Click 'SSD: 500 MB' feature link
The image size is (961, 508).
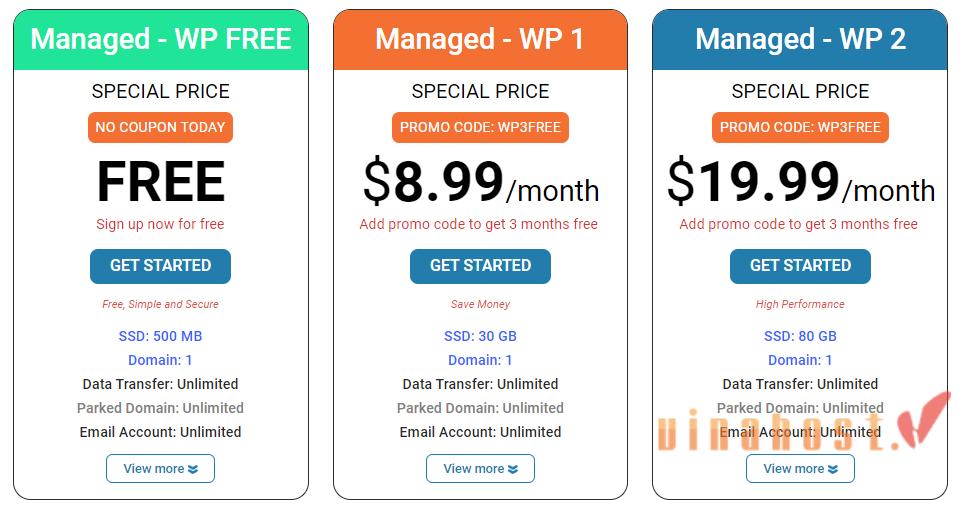(x=160, y=336)
